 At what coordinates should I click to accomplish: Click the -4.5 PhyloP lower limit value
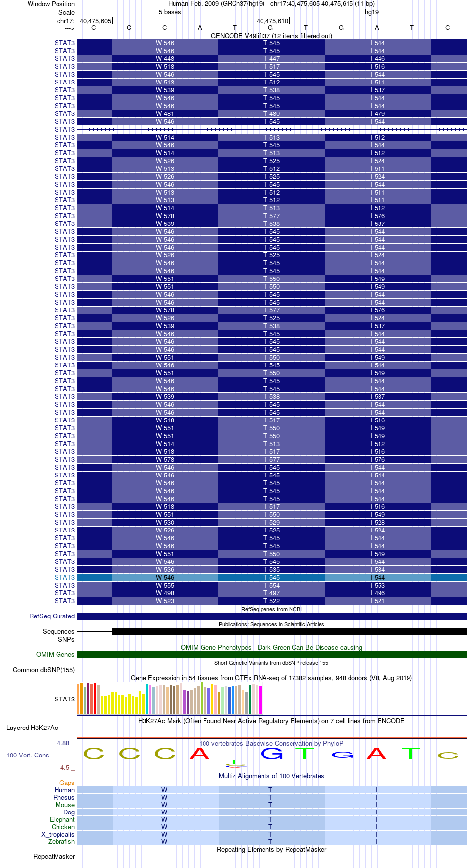(64, 768)
